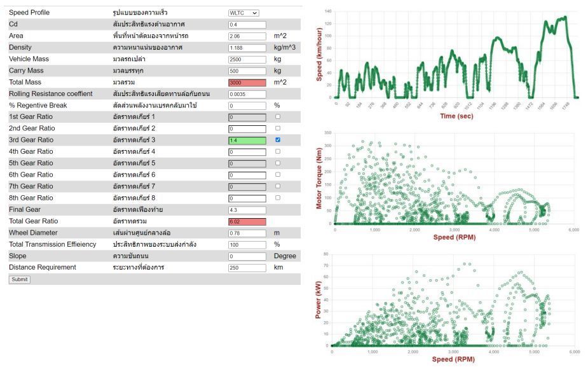Click the Cd drag coefficient input field
The height and width of the screenshot is (372, 588).
[247, 25]
